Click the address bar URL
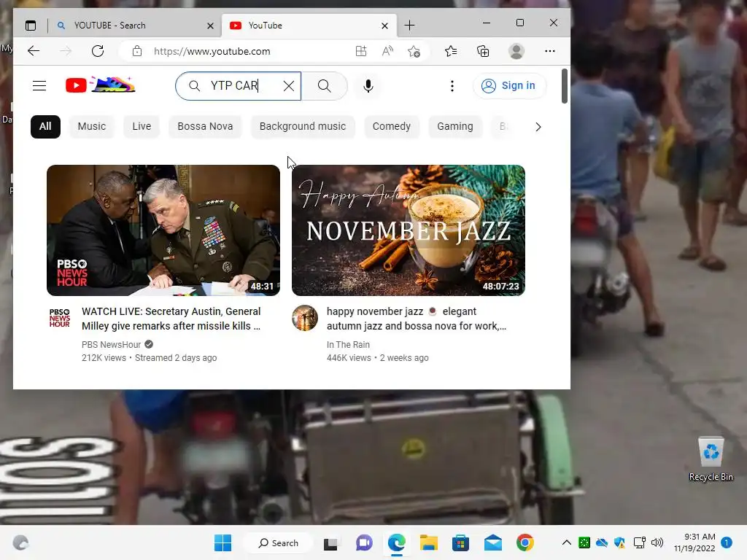 point(212,52)
